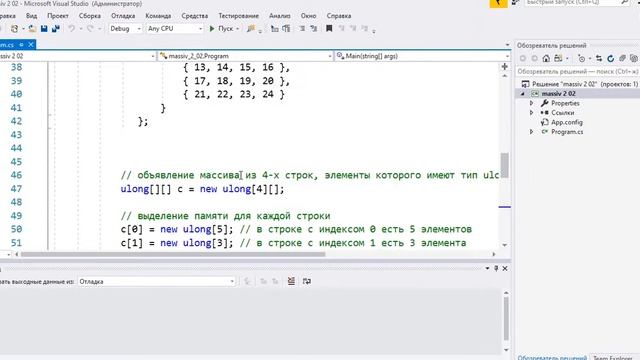Image resolution: width=640 pixels, height=360 pixels.
Task: Toggle the Show All Files icon
Action: [634, 59]
